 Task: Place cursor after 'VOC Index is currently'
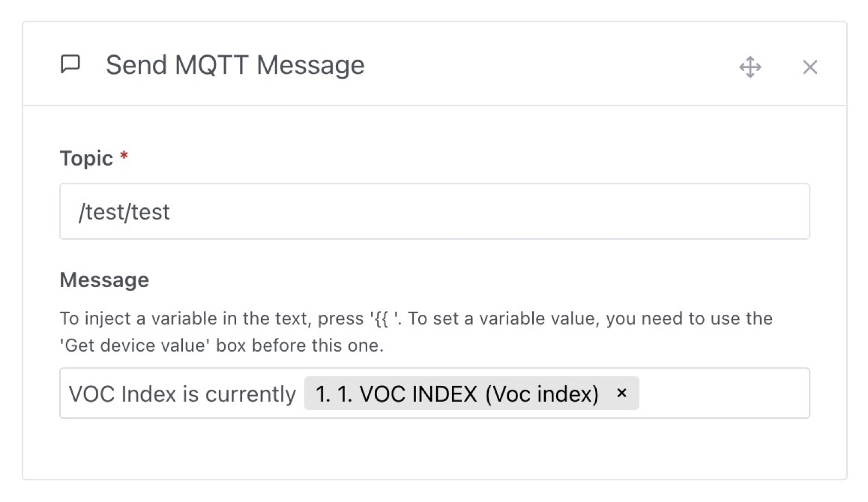pos(297,393)
